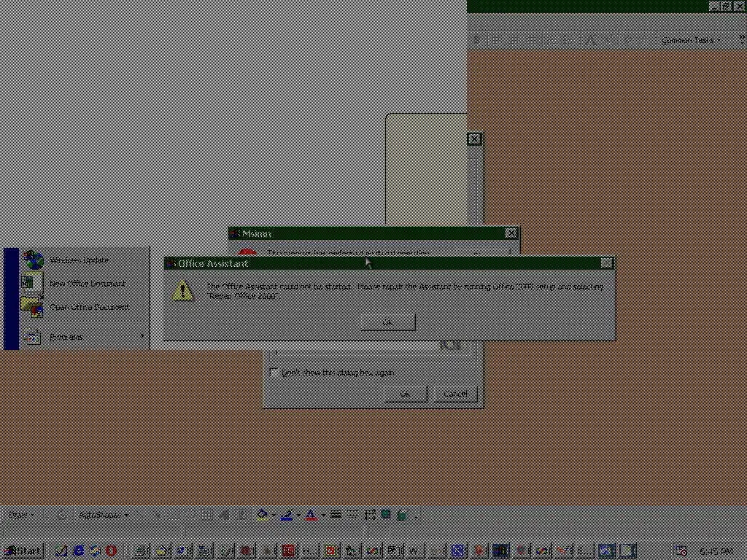Open the Fill Color dropdown arrow
This screenshot has height=560, width=747.
pyautogui.click(x=274, y=515)
